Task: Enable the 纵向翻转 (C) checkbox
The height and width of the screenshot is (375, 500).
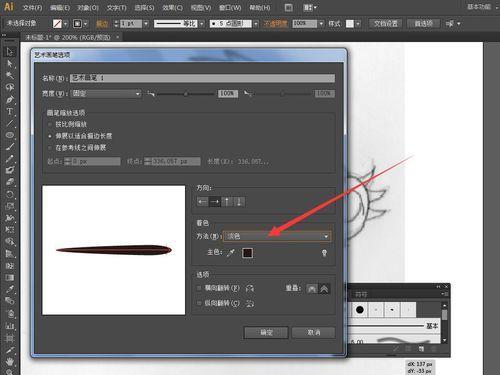Action: [199, 303]
